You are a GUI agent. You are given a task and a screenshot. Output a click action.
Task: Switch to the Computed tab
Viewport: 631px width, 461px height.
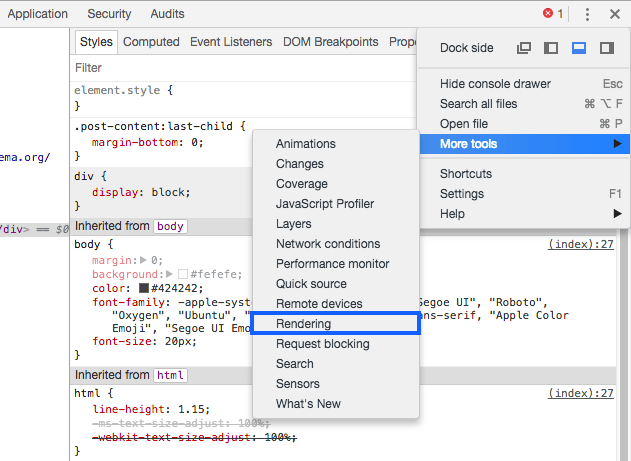point(151,42)
